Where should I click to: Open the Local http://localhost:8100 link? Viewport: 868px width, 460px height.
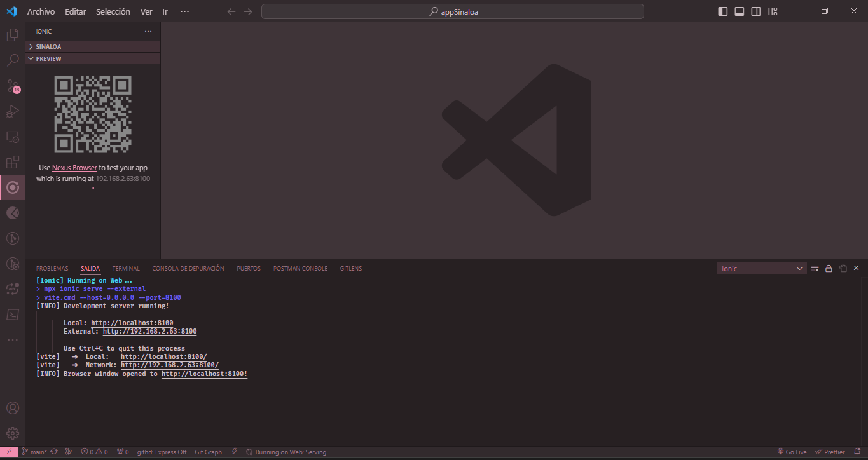[x=132, y=323]
